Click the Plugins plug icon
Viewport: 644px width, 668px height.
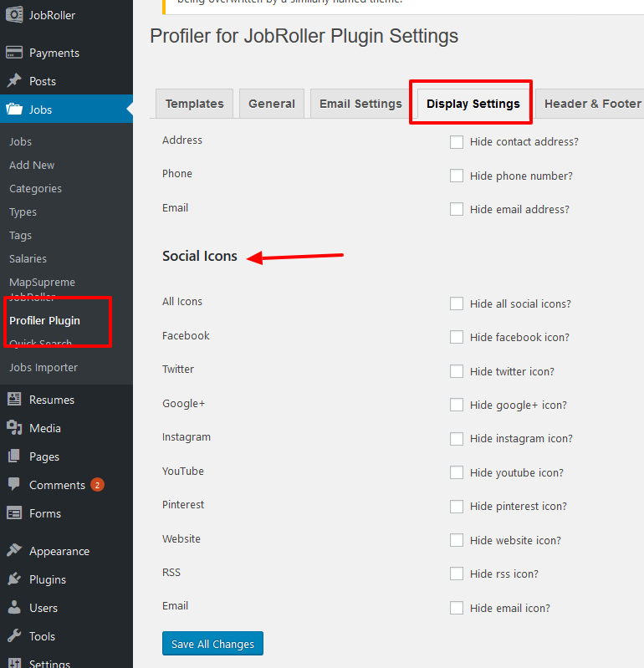tap(14, 579)
